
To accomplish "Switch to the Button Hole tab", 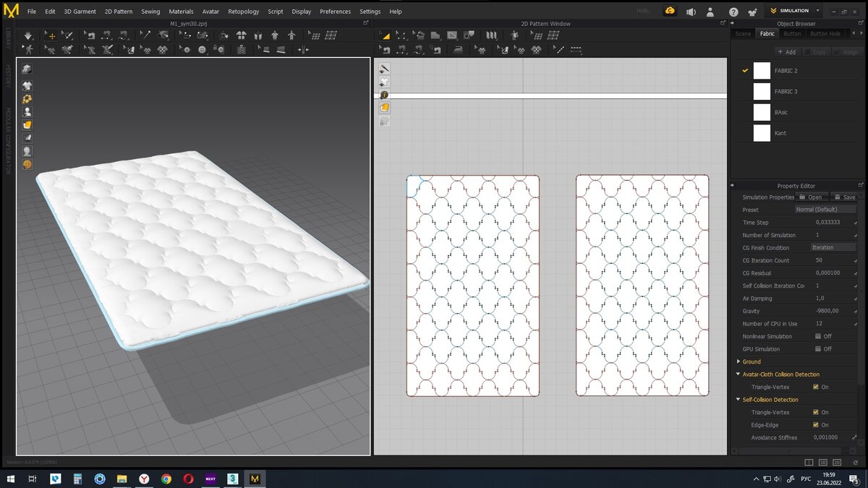I will [x=825, y=34].
